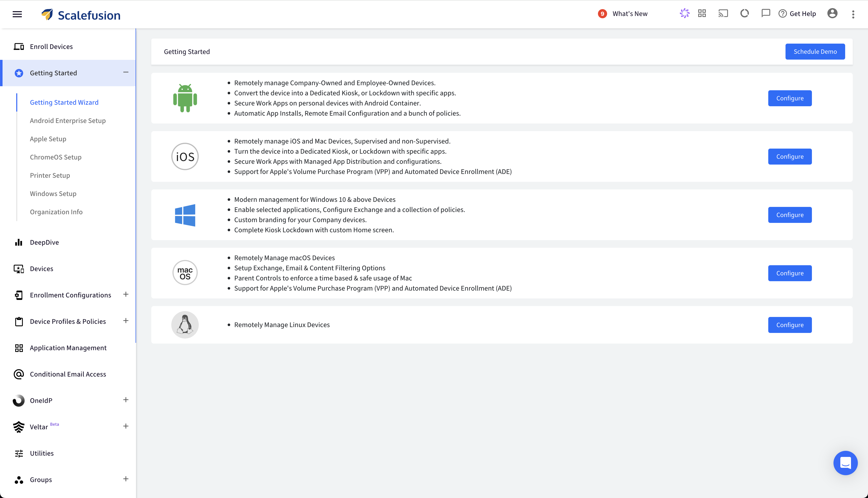
Task: Open the account avatar icon
Action: pos(832,13)
